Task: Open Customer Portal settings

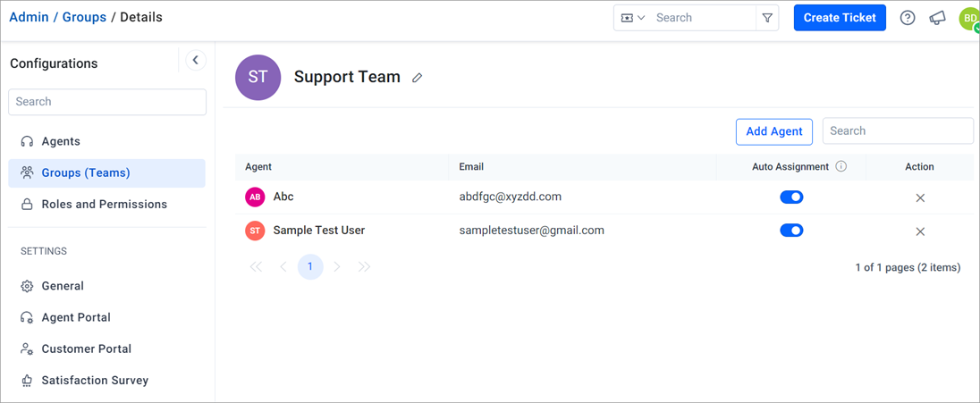Action: point(107,348)
